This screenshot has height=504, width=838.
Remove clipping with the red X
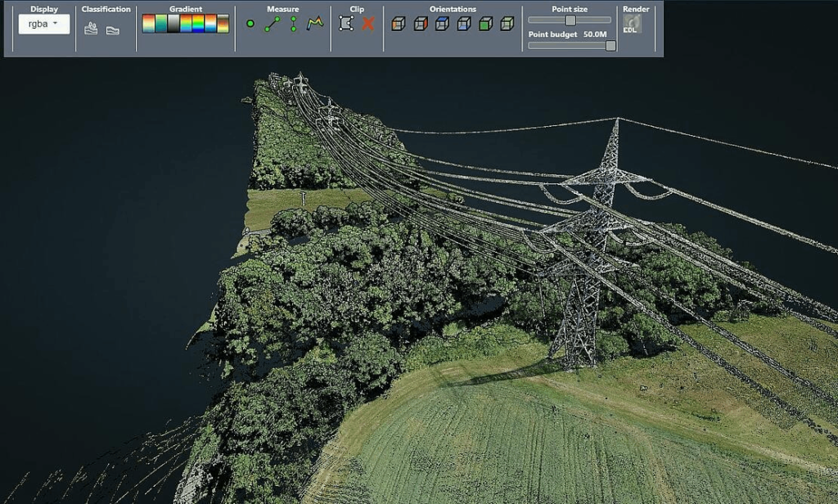[x=367, y=24]
